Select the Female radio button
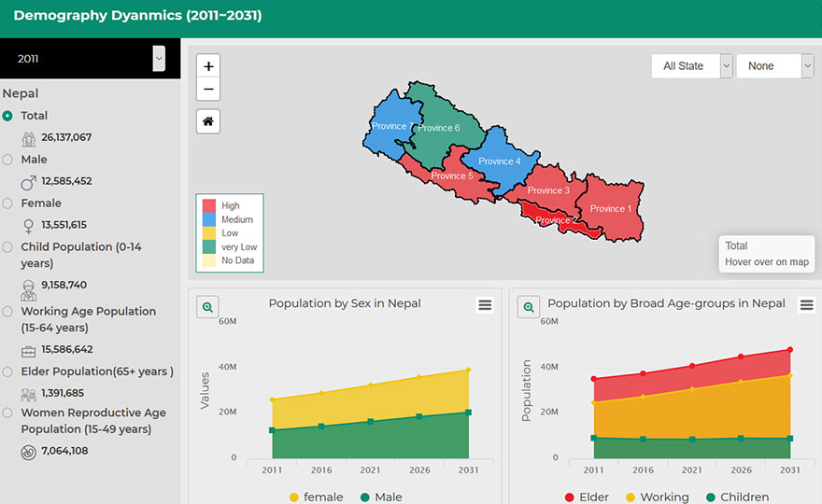The width and height of the screenshot is (822, 504). 7,203
